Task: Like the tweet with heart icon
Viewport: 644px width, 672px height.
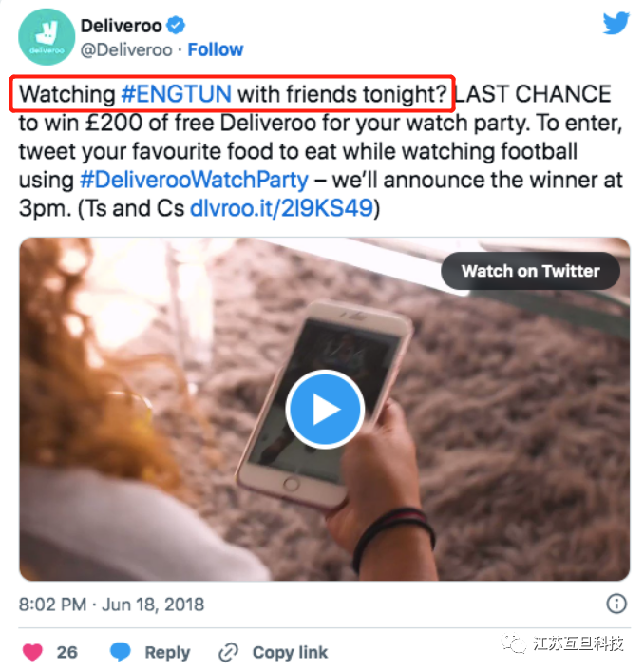Action: pos(32,652)
